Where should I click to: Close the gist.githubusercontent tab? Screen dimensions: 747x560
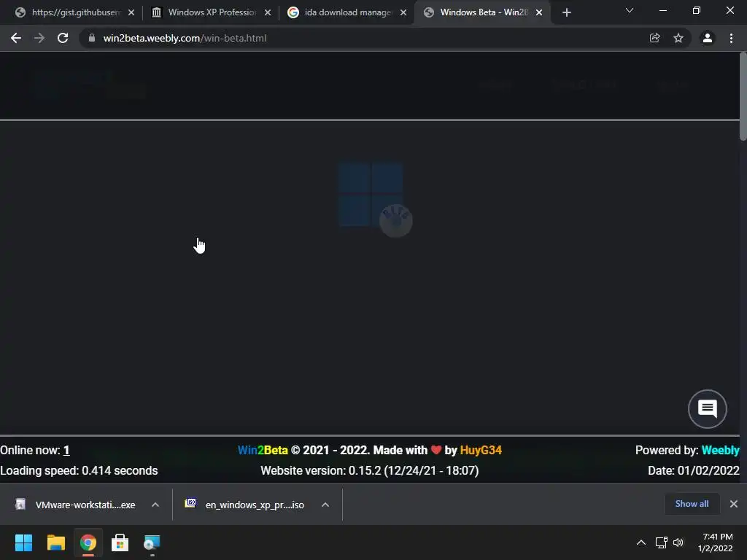point(131,12)
